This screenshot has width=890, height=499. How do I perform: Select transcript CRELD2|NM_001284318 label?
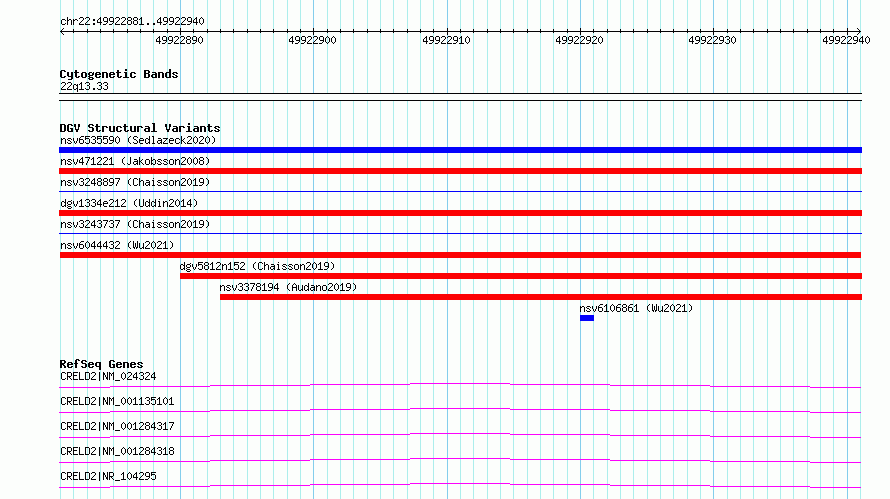click(x=117, y=451)
